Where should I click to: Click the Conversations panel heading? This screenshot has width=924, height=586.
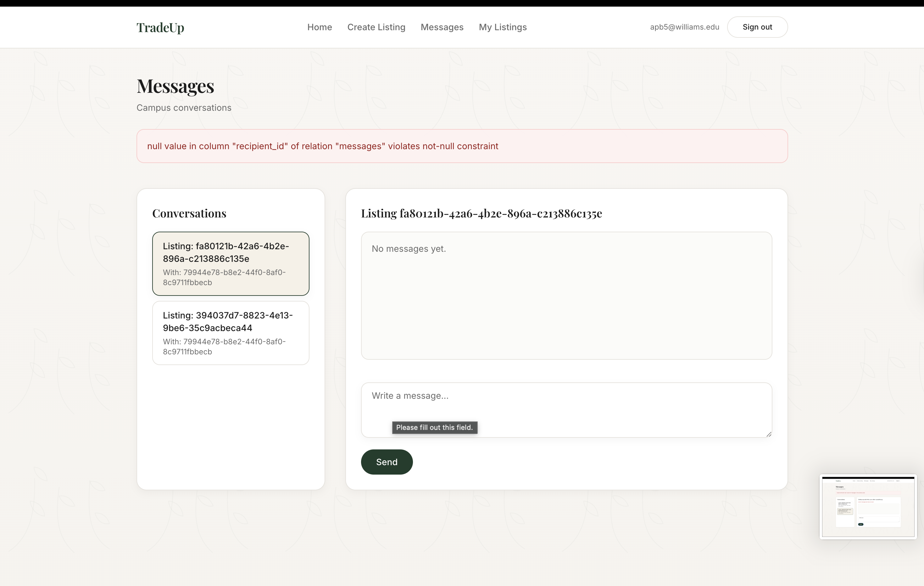tap(189, 213)
